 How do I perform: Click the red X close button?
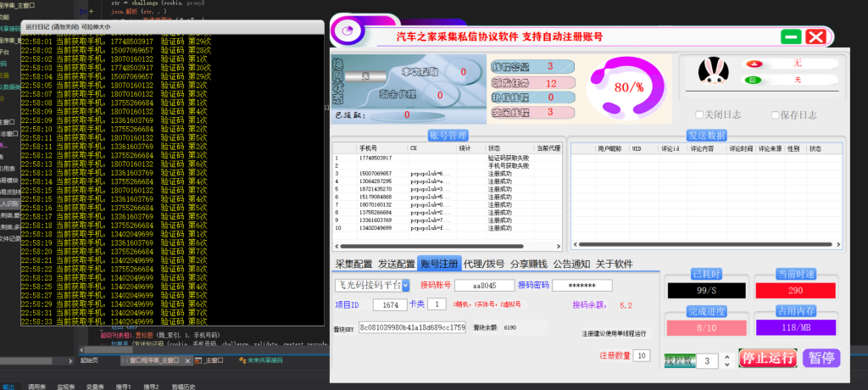pos(815,36)
